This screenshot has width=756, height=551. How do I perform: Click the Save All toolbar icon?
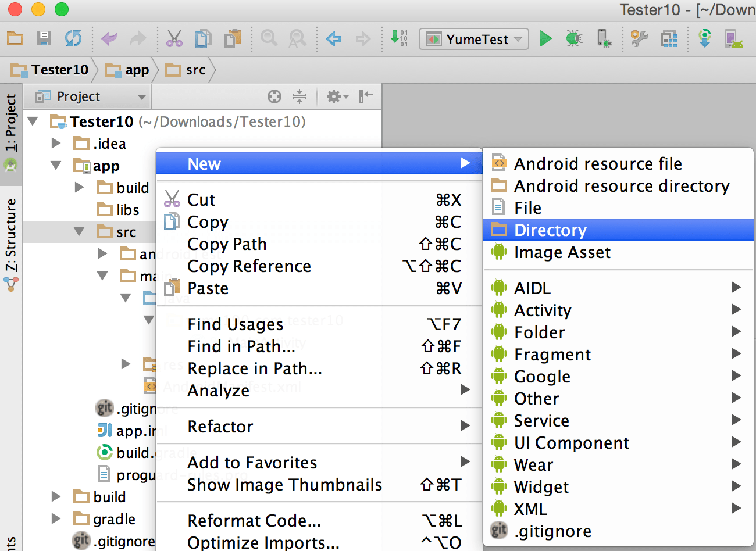point(44,39)
